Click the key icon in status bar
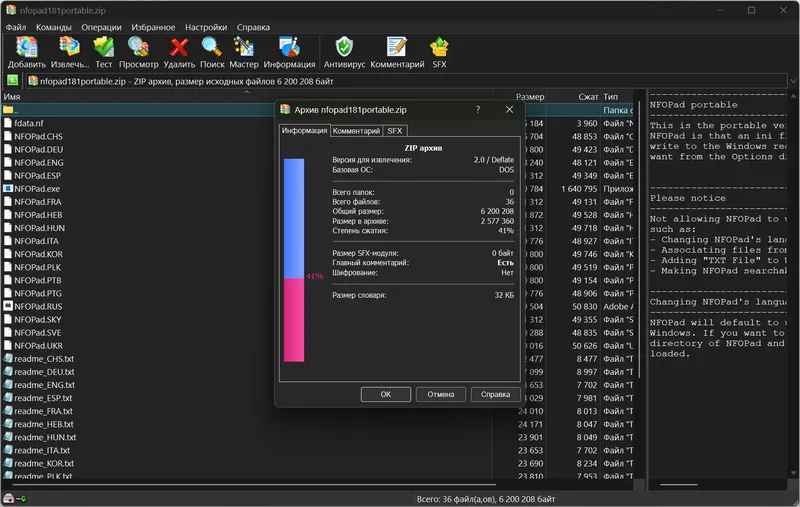 (x=21, y=499)
